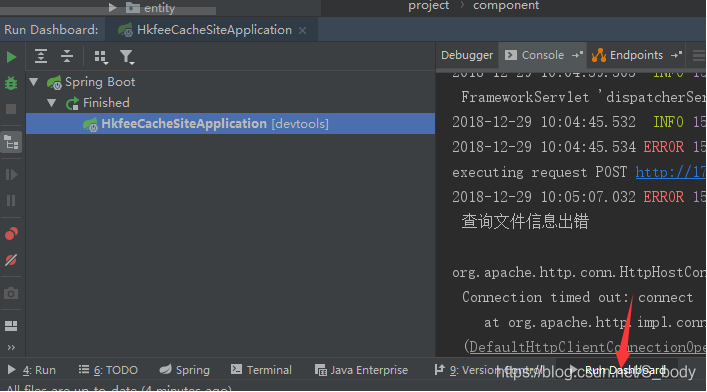Click the DefaultHttpClientConnectionOpe link
The width and height of the screenshot is (707, 392).
coord(587,347)
